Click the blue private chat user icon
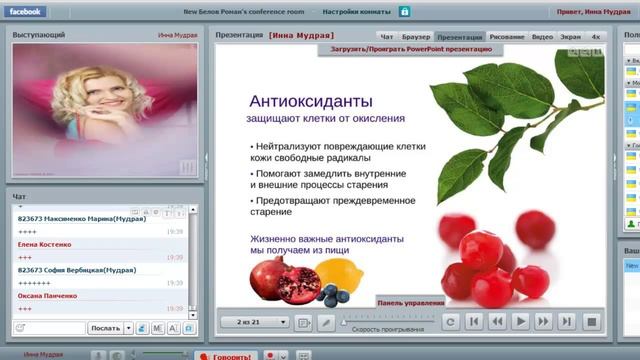The width and height of the screenshot is (640, 360). tap(142, 328)
